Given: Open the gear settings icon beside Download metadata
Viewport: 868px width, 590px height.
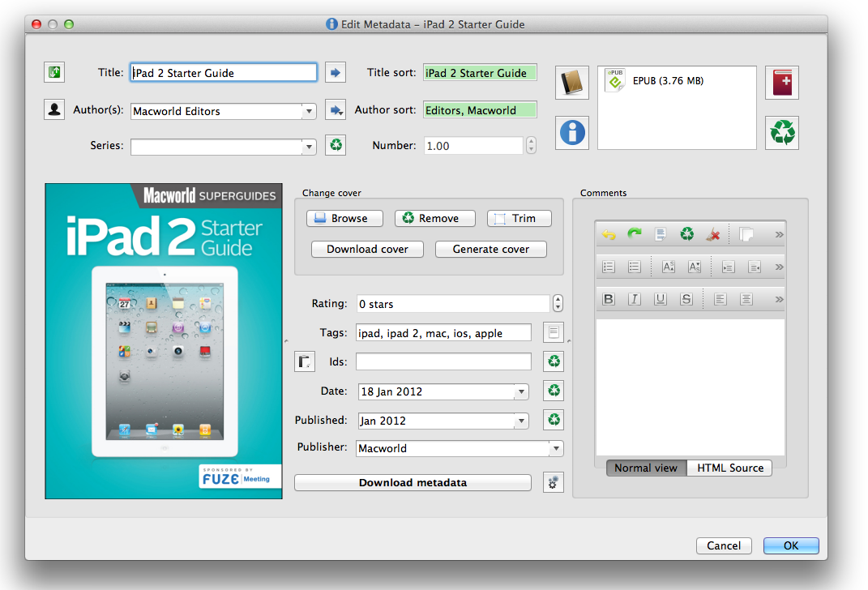Looking at the screenshot, I should [553, 483].
